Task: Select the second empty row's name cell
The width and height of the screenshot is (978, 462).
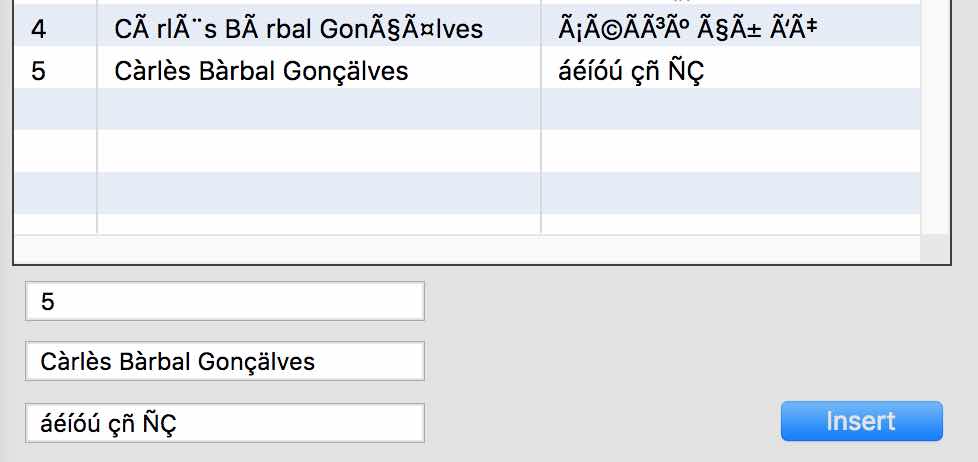Action: [x=318, y=151]
